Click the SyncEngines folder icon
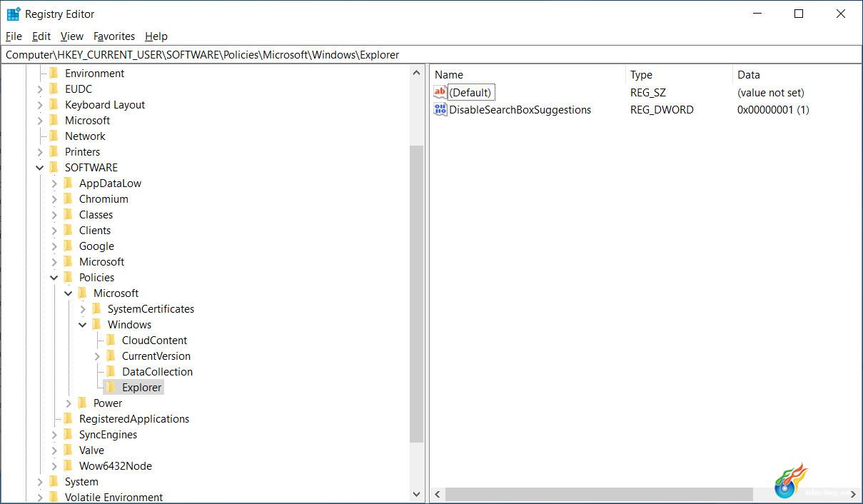 tap(68, 434)
